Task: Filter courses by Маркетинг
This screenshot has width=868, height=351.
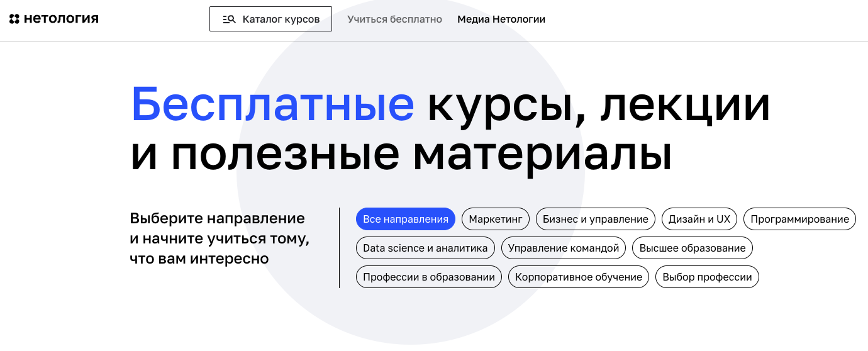Action: (496, 219)
